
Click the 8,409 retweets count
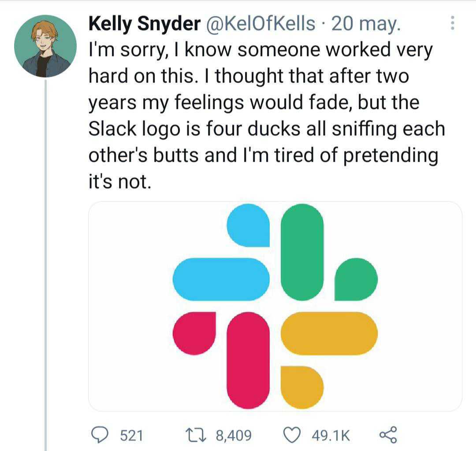(234, 436)
